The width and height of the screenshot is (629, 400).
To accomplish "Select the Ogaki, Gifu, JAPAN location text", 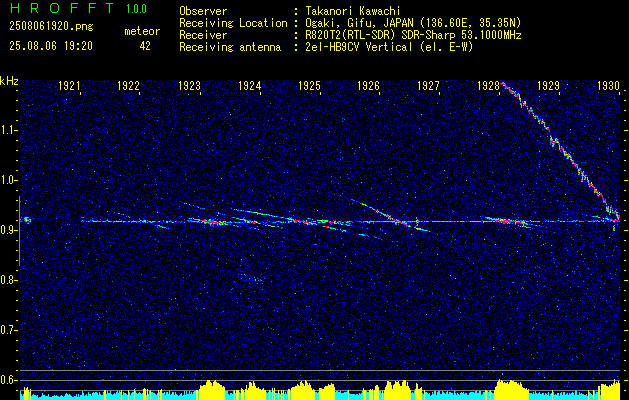I will tap(412, 23).
